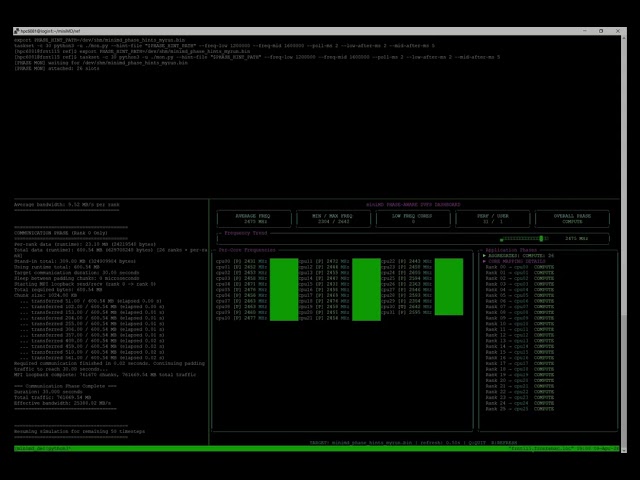Image resolution: width=640 pixels, height=480 pixels.
Task: Select the Rank 07 mapping row
Action: (x=519, y=307)
